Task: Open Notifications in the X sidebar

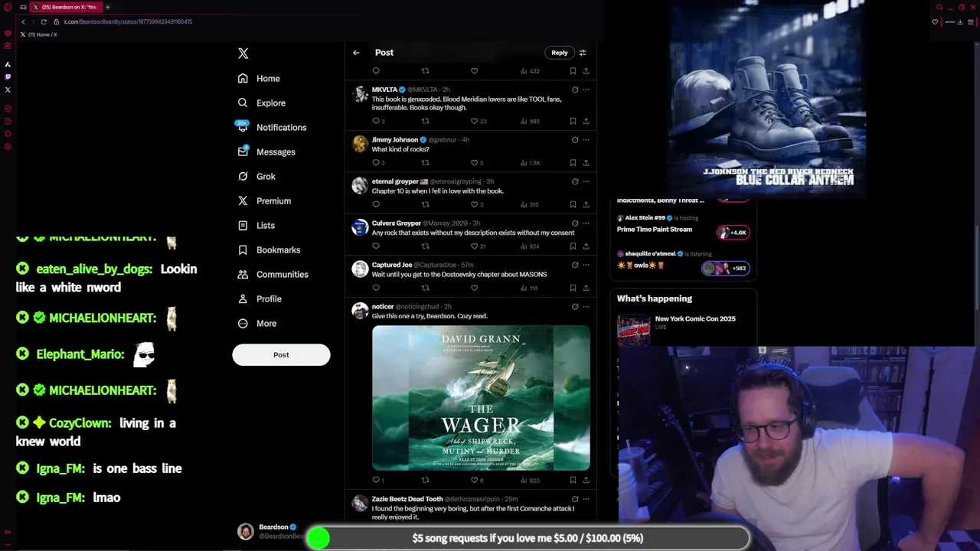Action: 272,127
